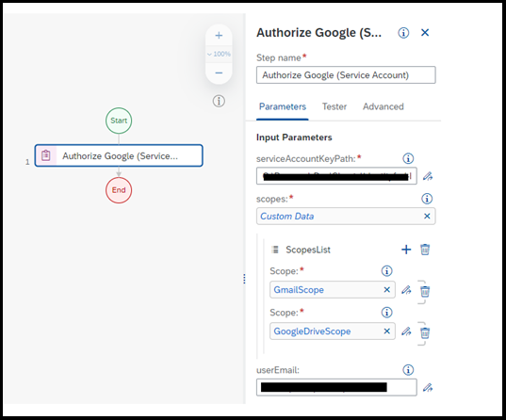The width and height of the screenshot is (506, 420).
Task: Add a new item to ScopesList
Action: click(x=406, y=250)
